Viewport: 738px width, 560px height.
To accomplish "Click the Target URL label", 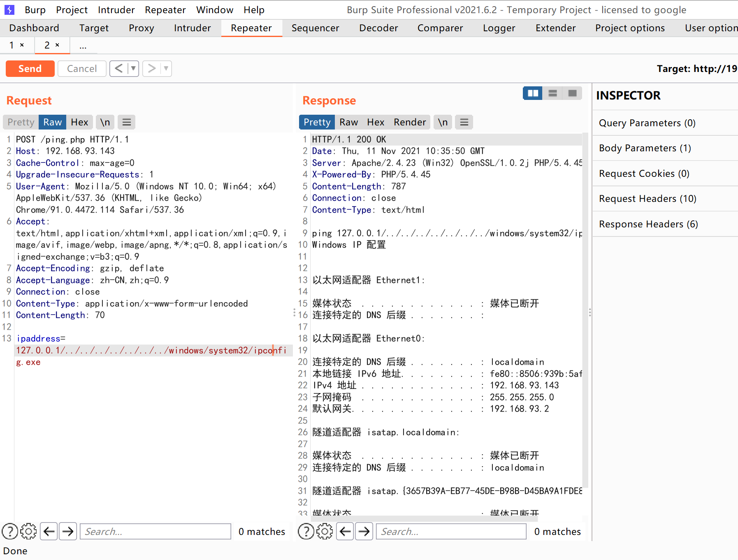I will [697, 68].
